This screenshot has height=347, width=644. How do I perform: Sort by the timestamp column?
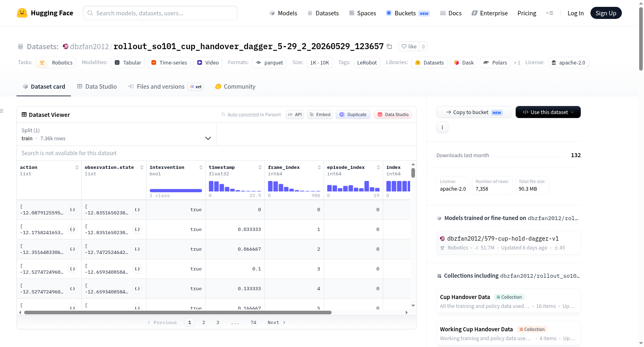pos(260,167)
